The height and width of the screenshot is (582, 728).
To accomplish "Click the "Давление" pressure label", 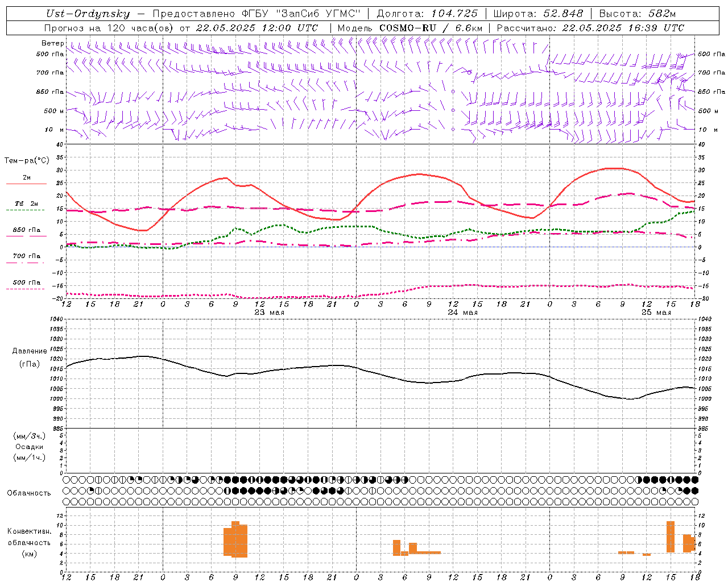I will tap(30, 351).
